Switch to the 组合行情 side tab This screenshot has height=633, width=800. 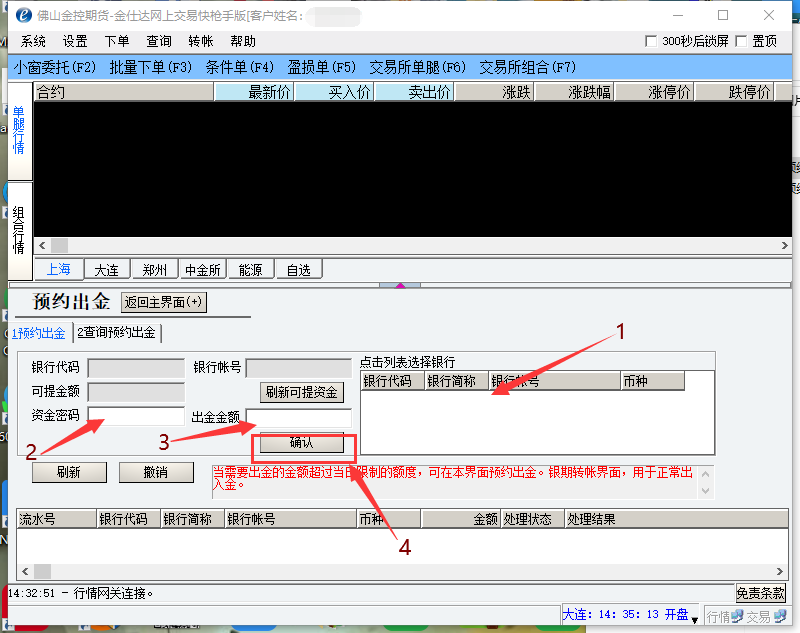pyautogui.click(x=19, y=230)
